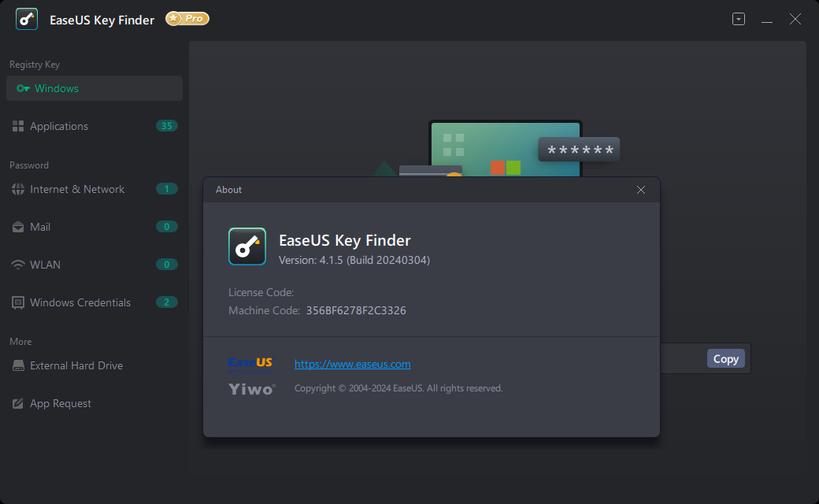
Task: Click the green key icon beside Windows
Action: (23, 88)
